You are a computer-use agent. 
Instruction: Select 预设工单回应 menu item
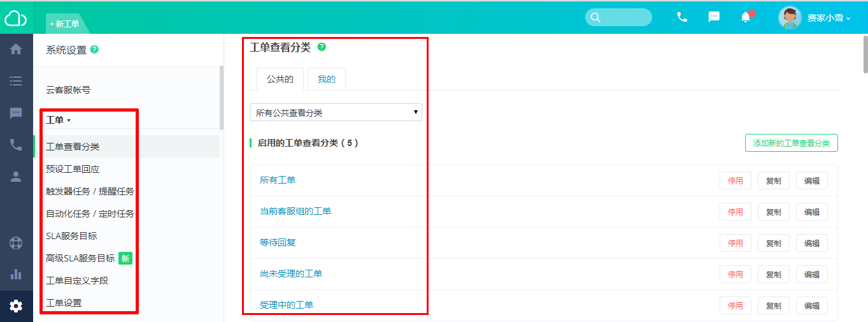73,169
